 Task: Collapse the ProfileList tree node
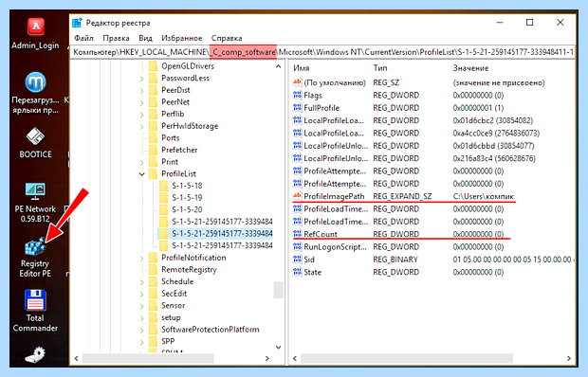click(x=141, y=174)
